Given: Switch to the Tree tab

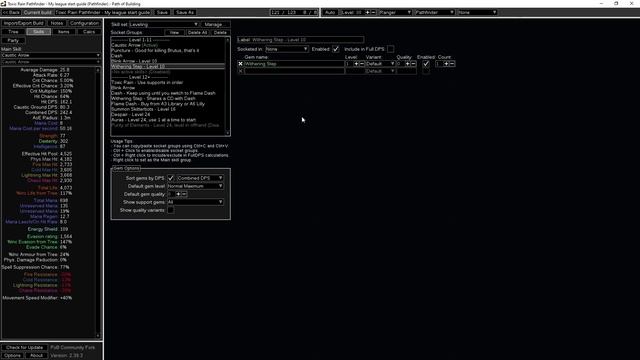Looking at the screenshot, I should point(13,31).
